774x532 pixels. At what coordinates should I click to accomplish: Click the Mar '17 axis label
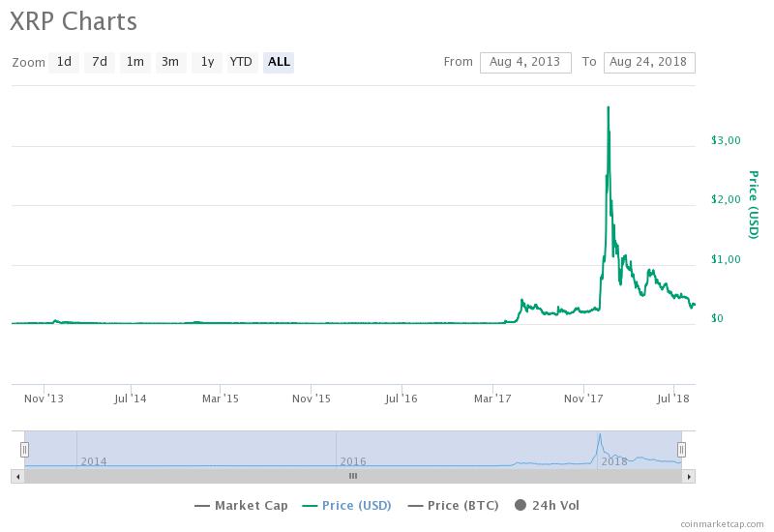[x=492, y=399]
